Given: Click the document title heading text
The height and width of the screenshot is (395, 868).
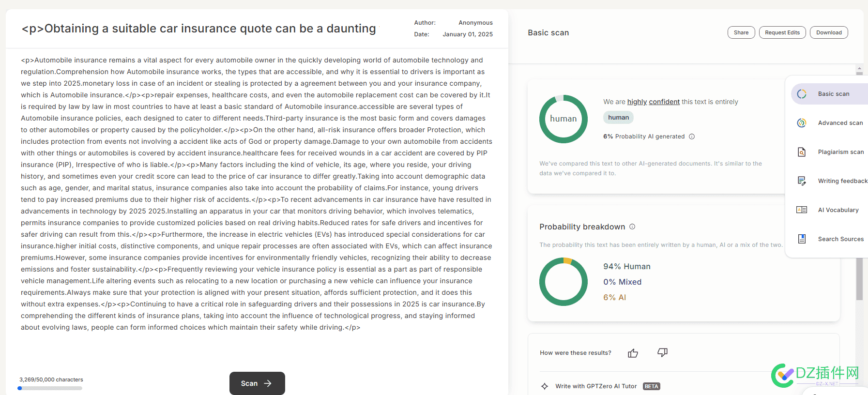Looking at the screenshot, I should coord(198,29).
